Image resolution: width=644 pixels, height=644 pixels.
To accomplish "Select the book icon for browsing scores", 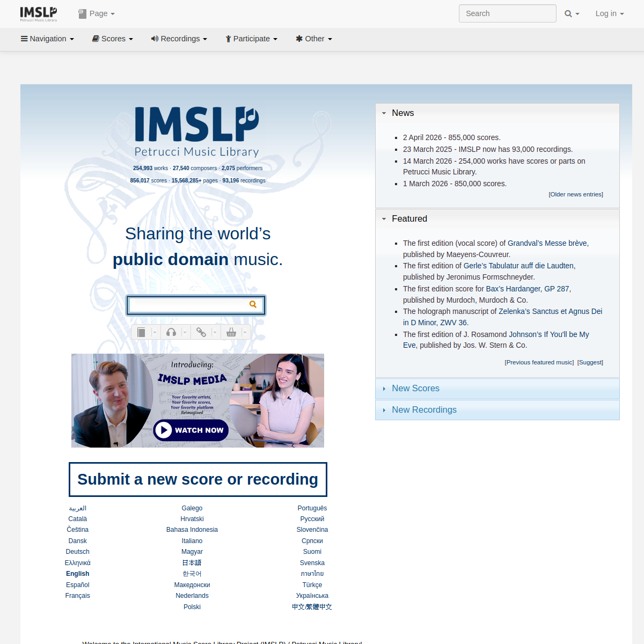I will pyautogui.click(x=142, y=332).
